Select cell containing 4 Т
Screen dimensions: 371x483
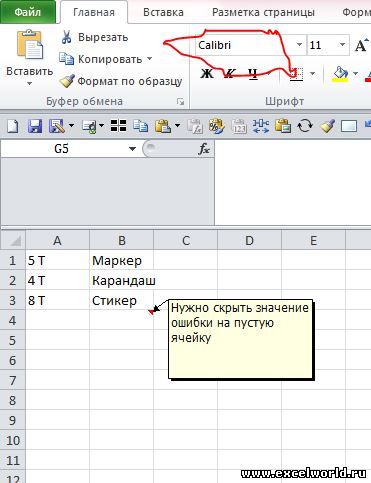point(57,280)
